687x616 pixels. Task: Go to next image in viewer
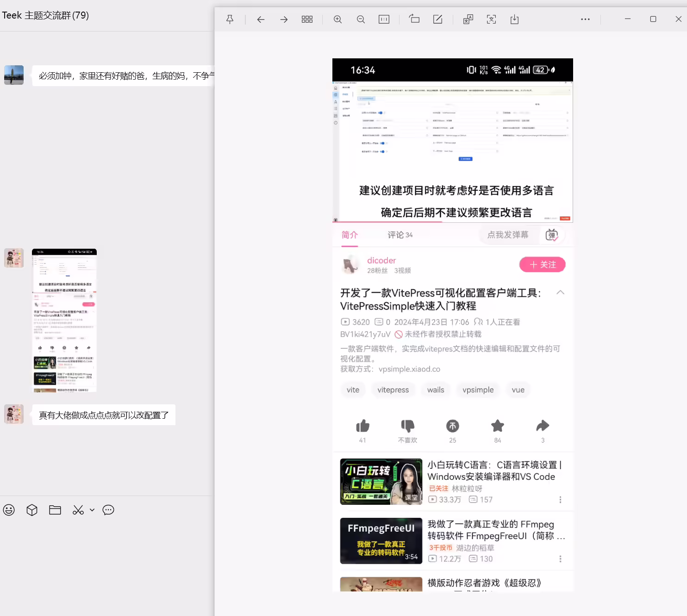pyautogui.click(x=284, y=19)
